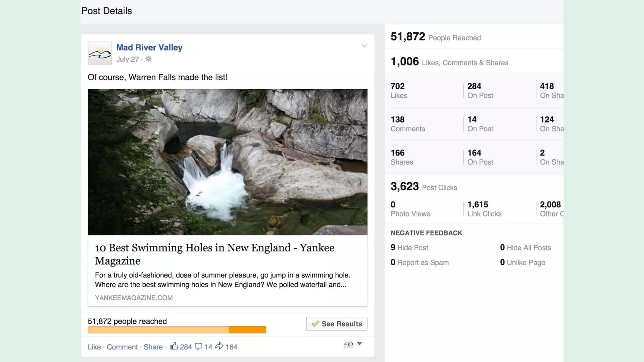The height and width of the screenshot is (362, 644).
Task: Click the comment bubble count icon
Action: pyautogui.click(x=198, y=347)
